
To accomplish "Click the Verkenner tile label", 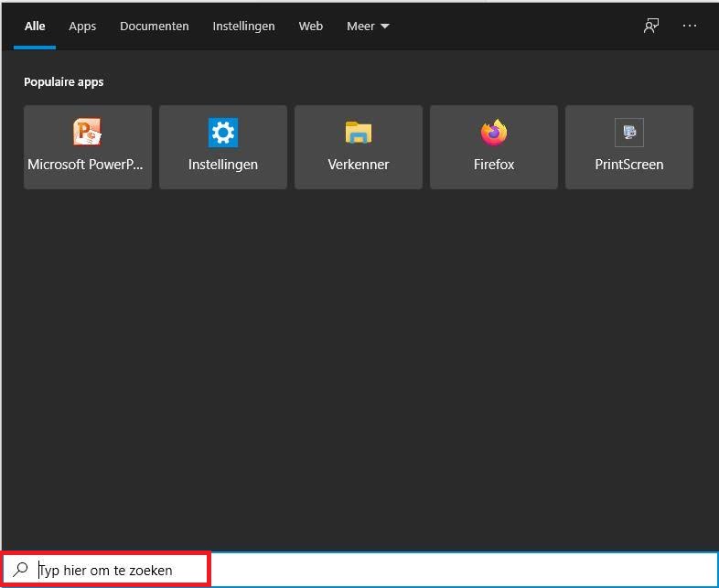I will 359,165.
